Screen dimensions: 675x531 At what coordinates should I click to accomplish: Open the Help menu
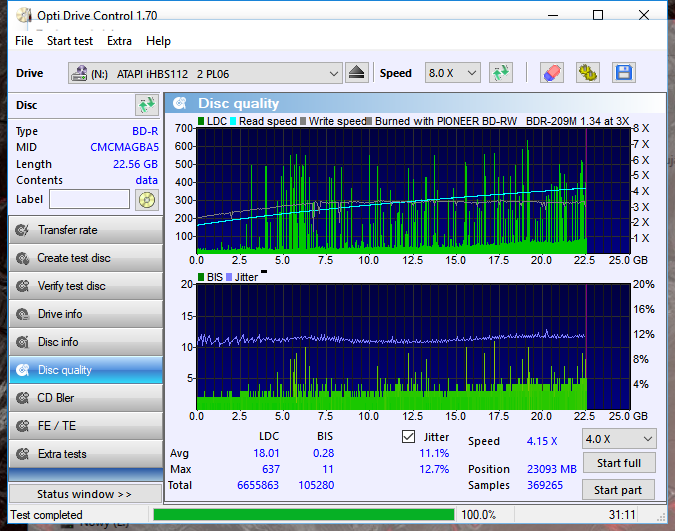pos(158,41)
